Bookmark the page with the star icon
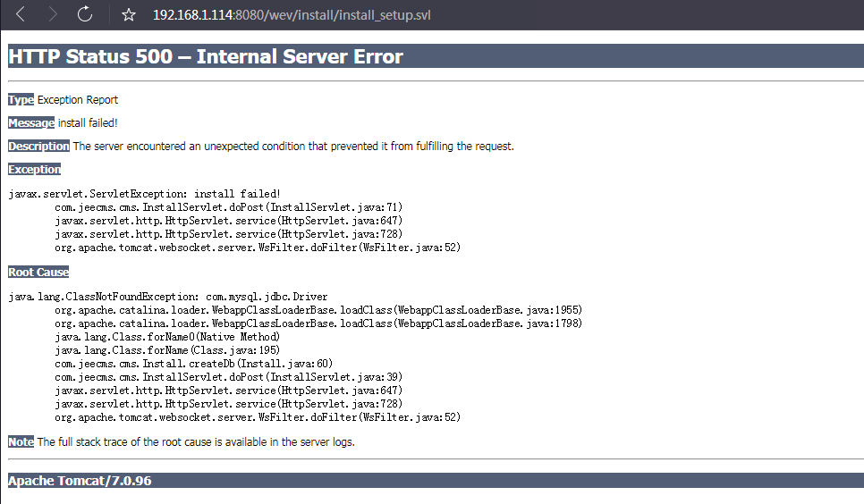 [x=129, y=15]
